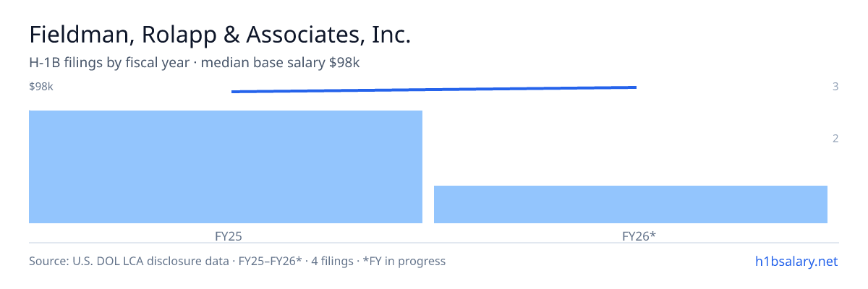Click the $98k salary axis label

[x=41, y=87]
